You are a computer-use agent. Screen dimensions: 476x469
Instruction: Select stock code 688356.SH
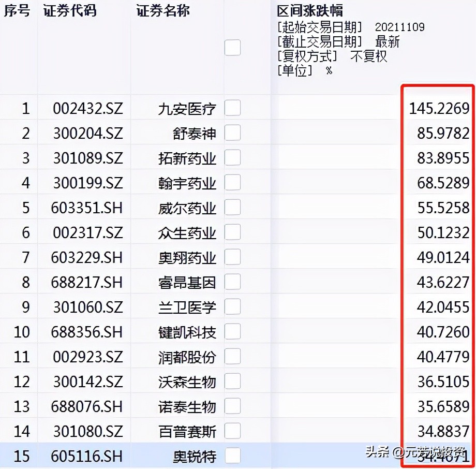pos(87,332)
